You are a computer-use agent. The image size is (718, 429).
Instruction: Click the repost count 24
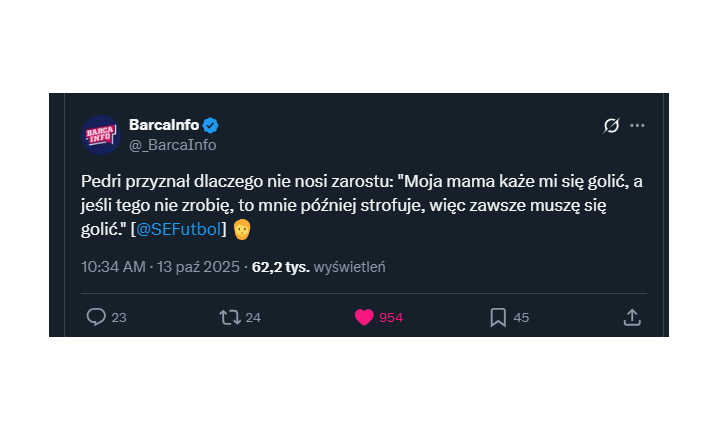[253, 318]
